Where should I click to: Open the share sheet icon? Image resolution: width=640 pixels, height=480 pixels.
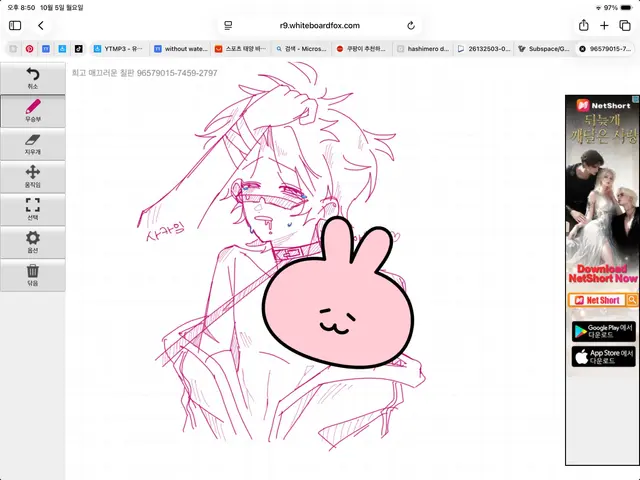(x=584, y=25)
